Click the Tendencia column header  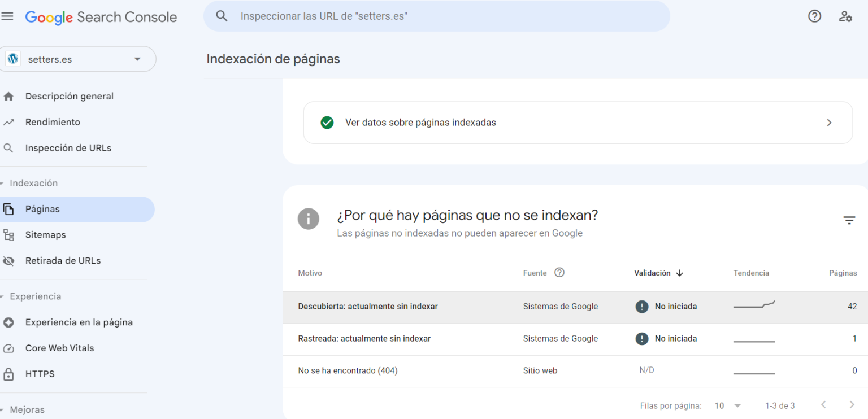[751, 273]
